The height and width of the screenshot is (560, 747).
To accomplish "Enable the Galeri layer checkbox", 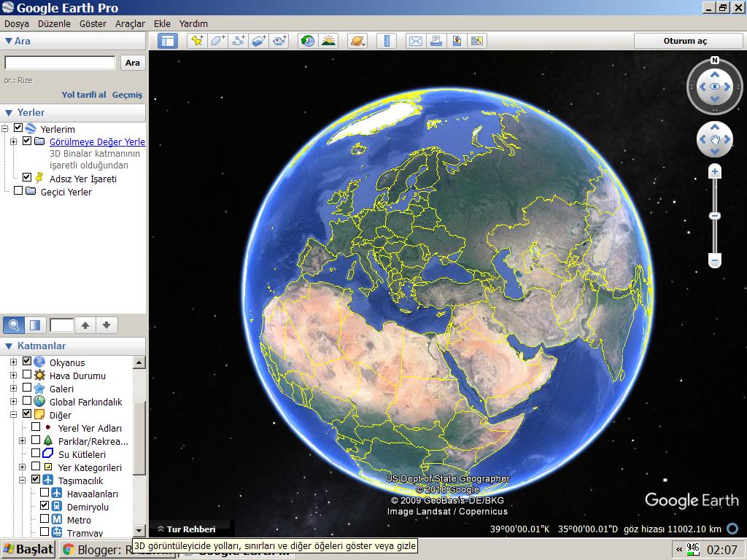I will [27, 388].
